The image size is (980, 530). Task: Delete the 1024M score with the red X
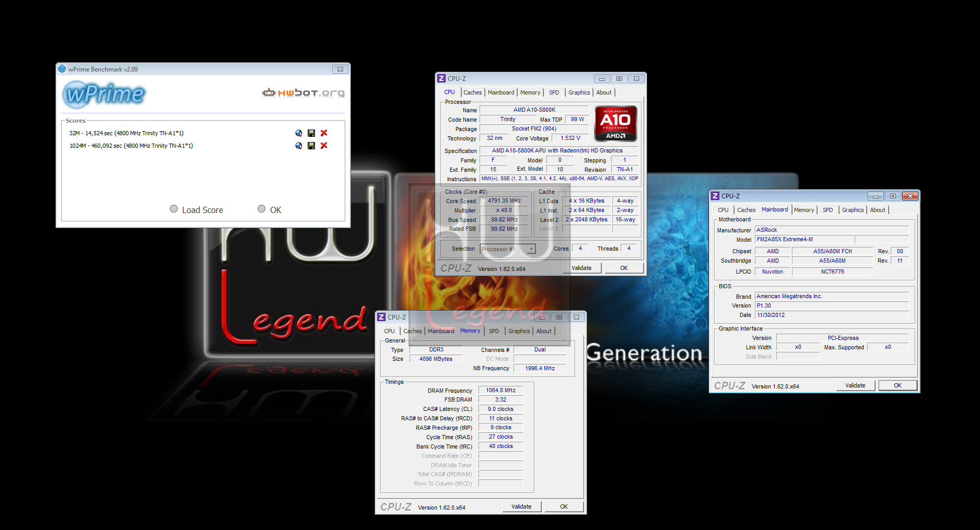[324, 146]
